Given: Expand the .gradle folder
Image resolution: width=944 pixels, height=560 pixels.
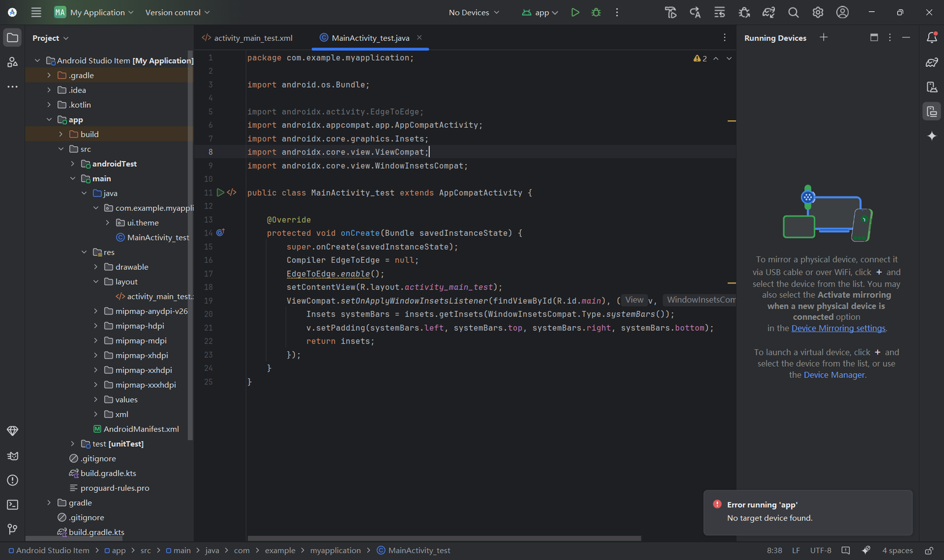Looking at the screenshot, I should (49, 75).
